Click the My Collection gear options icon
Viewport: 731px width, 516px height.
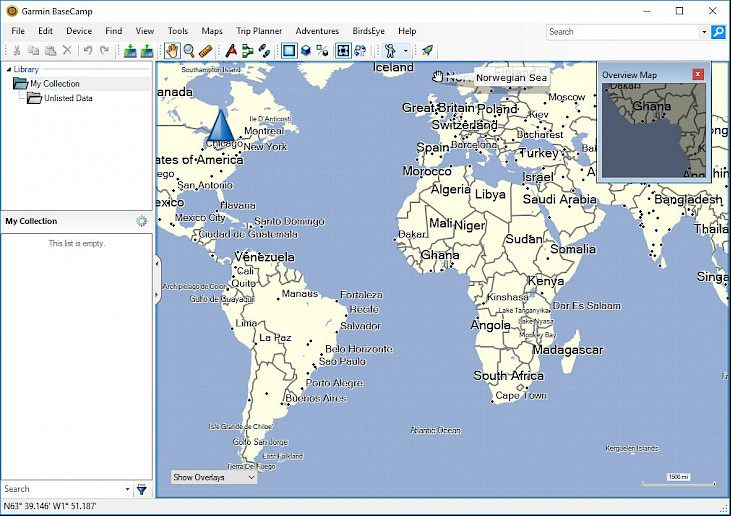142,221
